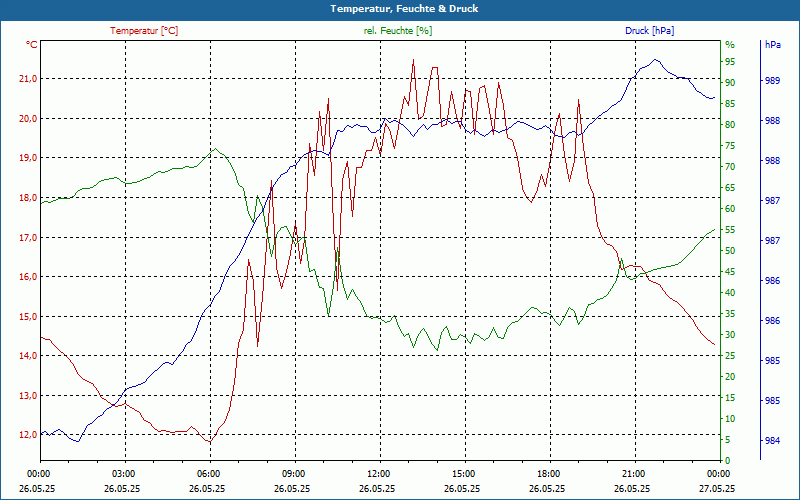Select the red 'Temperatur [°C]' legend label

tap(144, 31)
